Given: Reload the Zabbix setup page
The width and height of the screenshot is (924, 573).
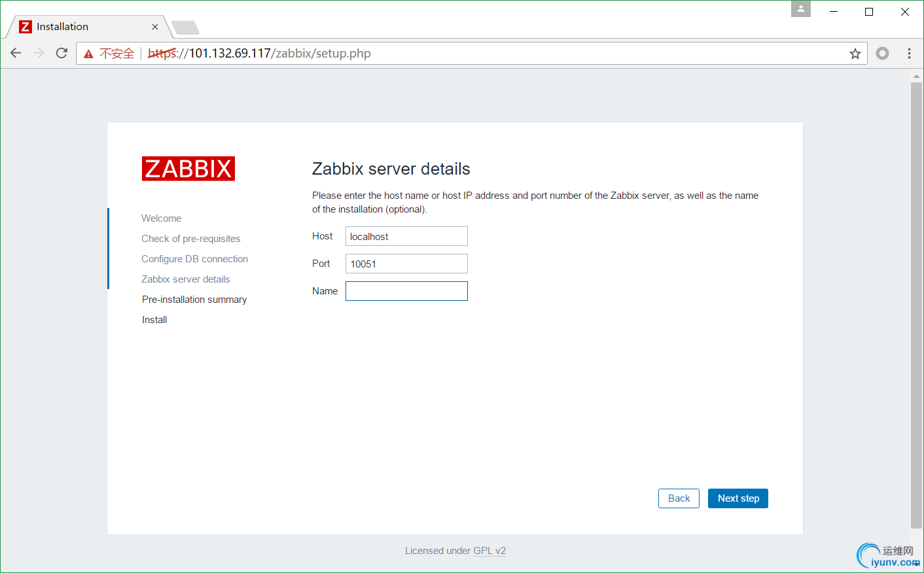Looking at the screenshot, I should (62, 53).
